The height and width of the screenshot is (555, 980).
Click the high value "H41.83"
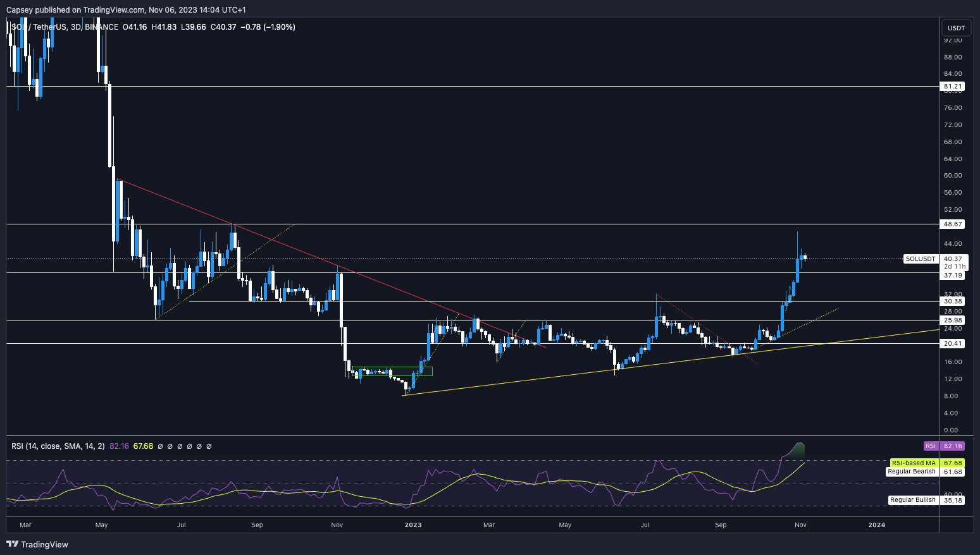pyautogui.click(x=164, y=27)
